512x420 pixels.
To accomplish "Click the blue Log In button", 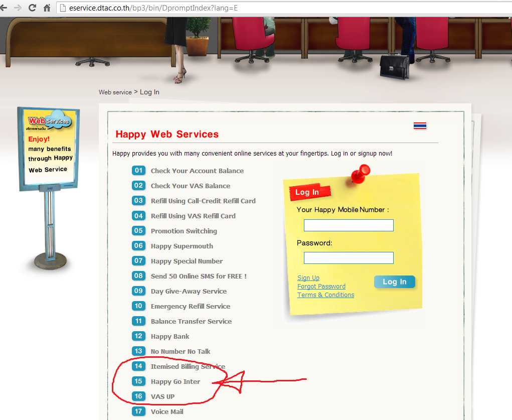I will tap(395, 282).
